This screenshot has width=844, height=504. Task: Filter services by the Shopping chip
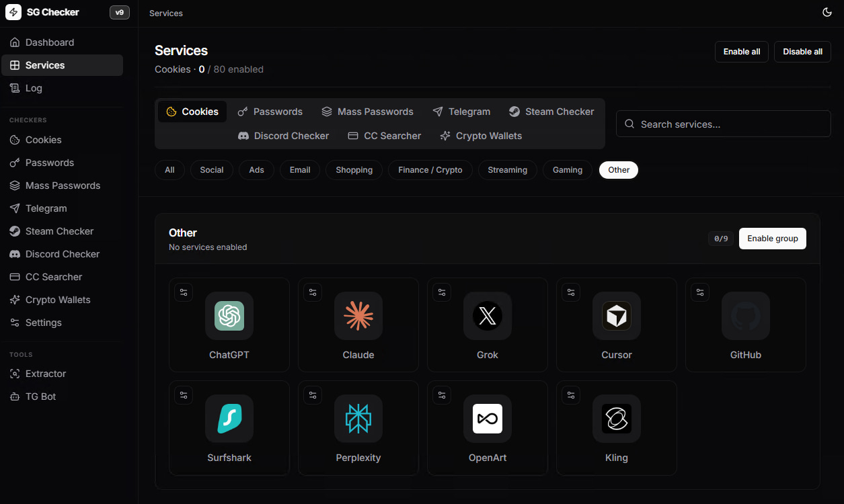click(354, 170)
